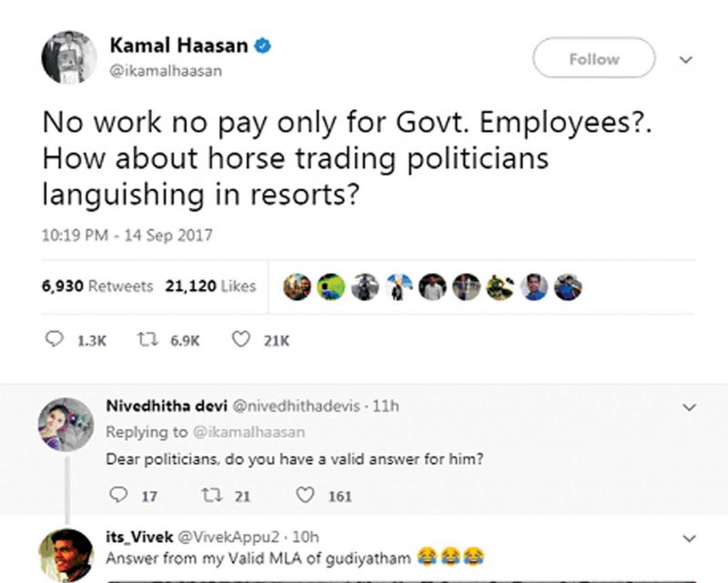Expand the dropdown arrow next to Follow
The width and height of the screenshot is (728, 583).
686,59
